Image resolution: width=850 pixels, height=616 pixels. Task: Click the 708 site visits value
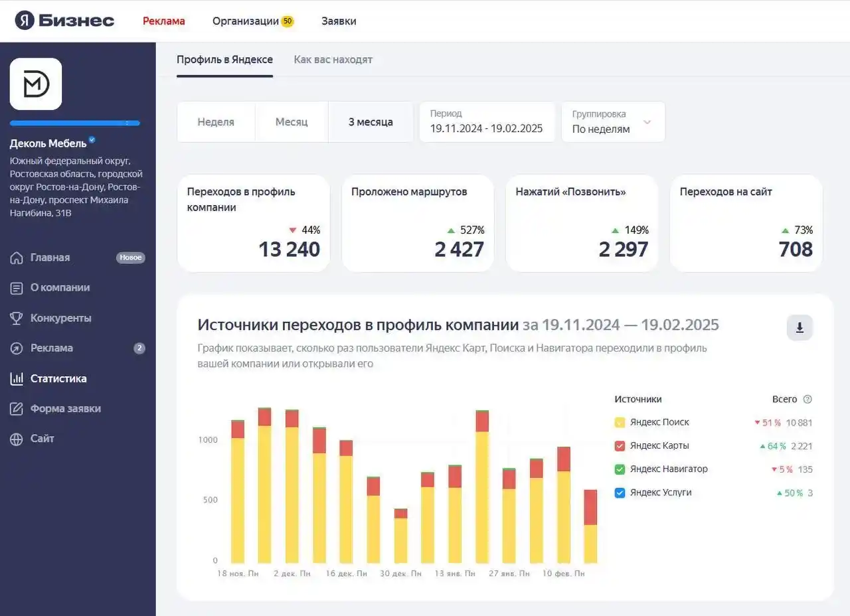pos(796,250)
